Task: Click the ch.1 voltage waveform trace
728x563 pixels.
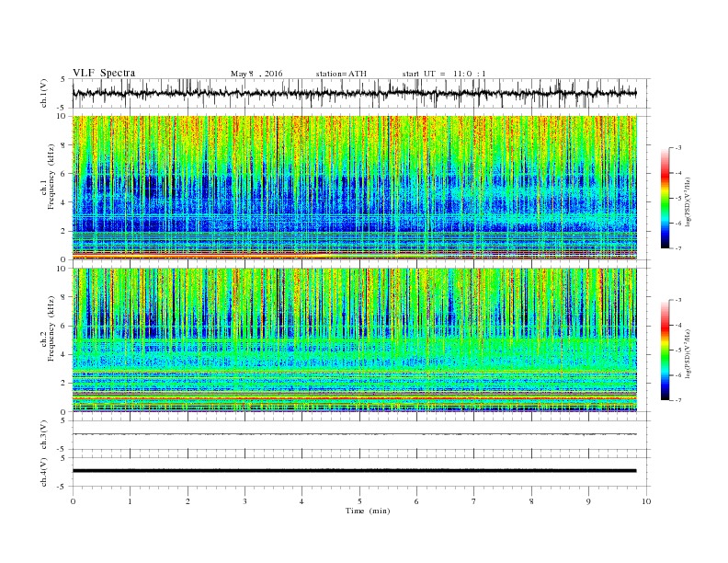Action: 354,93
